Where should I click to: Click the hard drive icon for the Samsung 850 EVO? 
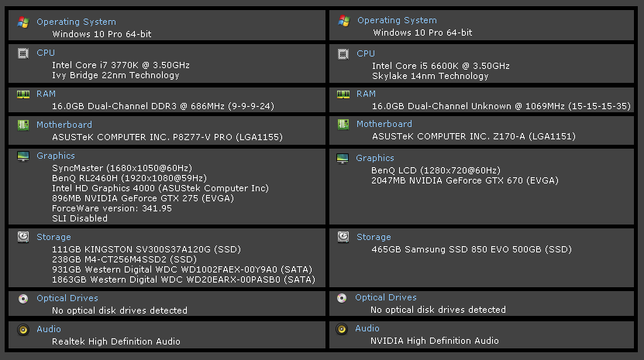(342, 237)
